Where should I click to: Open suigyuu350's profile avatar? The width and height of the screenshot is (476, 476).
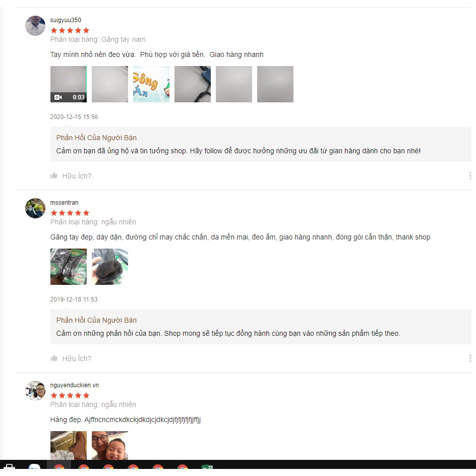tap(35, 26)
